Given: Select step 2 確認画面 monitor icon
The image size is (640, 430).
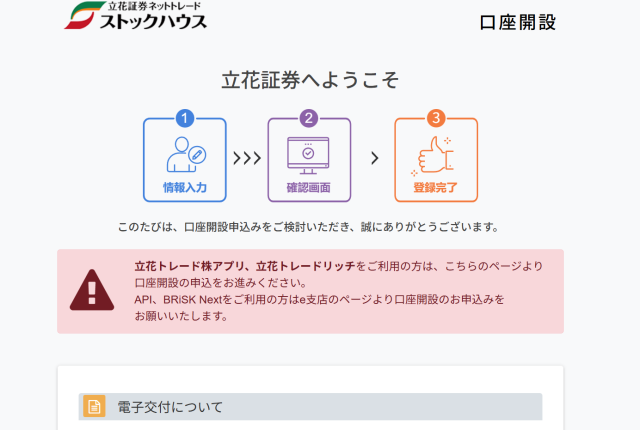Looking at the screenshot, I should [x=308, y=155].
